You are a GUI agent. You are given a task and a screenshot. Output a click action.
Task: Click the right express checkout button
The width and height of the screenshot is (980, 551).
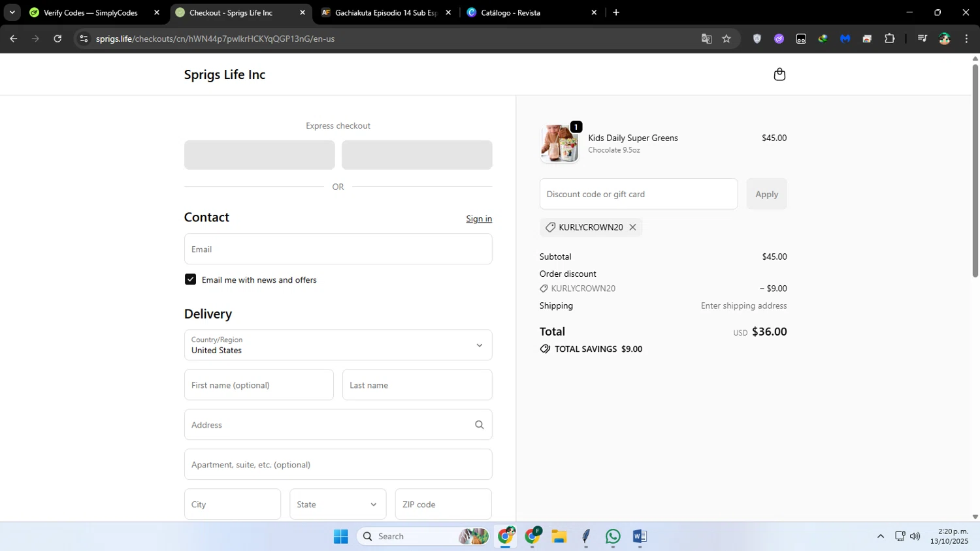pyautogui.click(x=417, y=155)
